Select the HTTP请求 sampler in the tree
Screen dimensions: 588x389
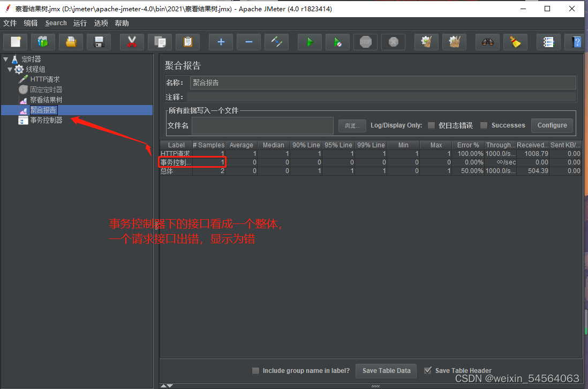tap(44, 79)
